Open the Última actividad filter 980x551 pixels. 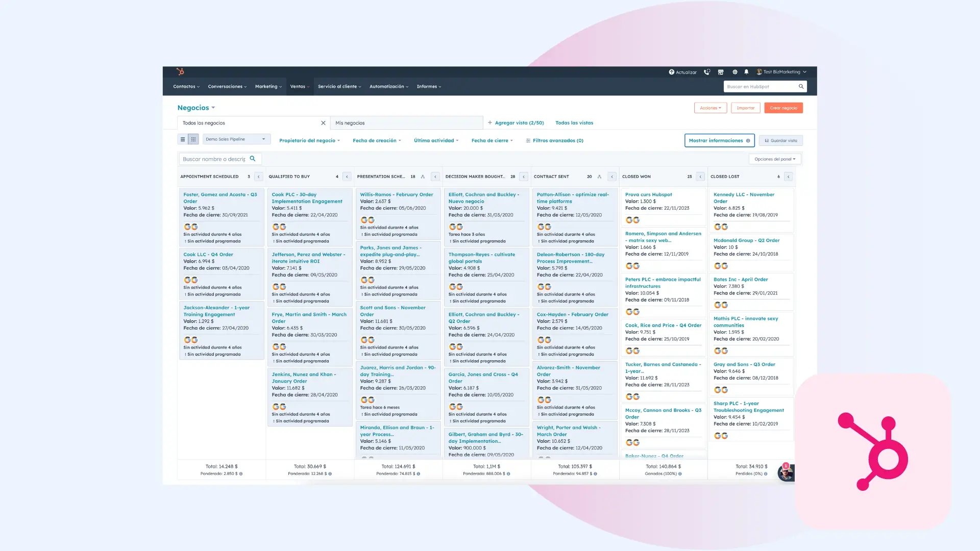(x=436, y=141)
